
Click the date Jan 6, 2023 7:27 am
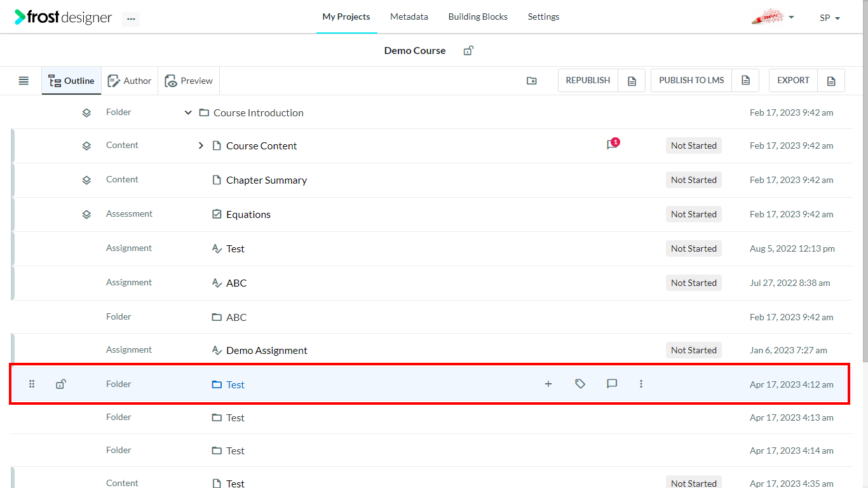pos(789,350)
